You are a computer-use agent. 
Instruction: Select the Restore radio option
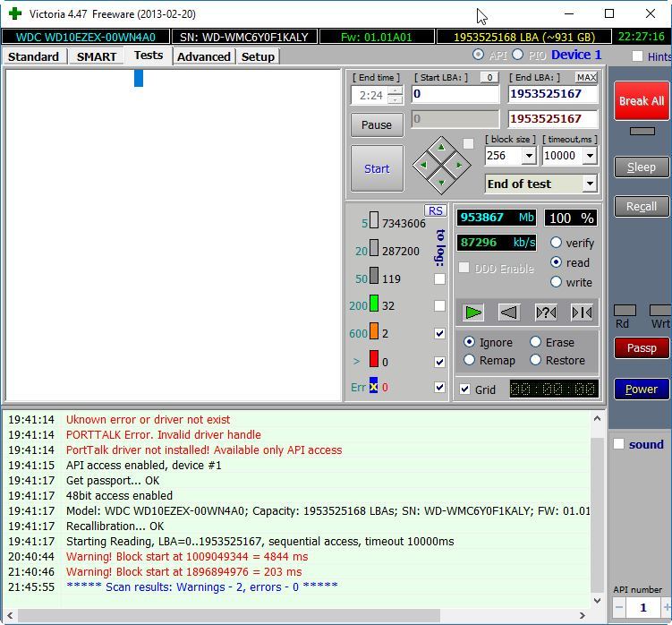coord(535,360)
